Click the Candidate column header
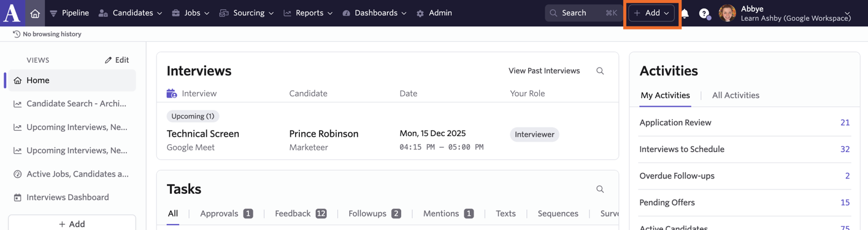The width and height of the screenshot is (868, 230). coord(309,93)
